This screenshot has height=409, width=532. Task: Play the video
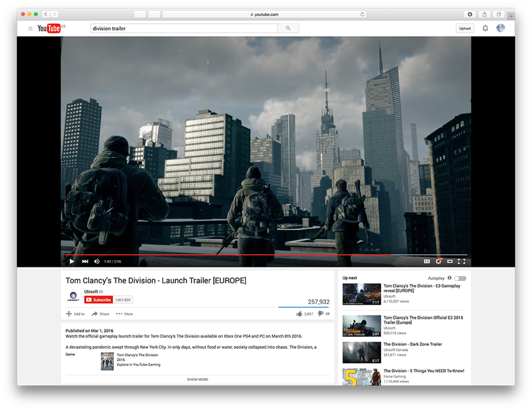71,261
